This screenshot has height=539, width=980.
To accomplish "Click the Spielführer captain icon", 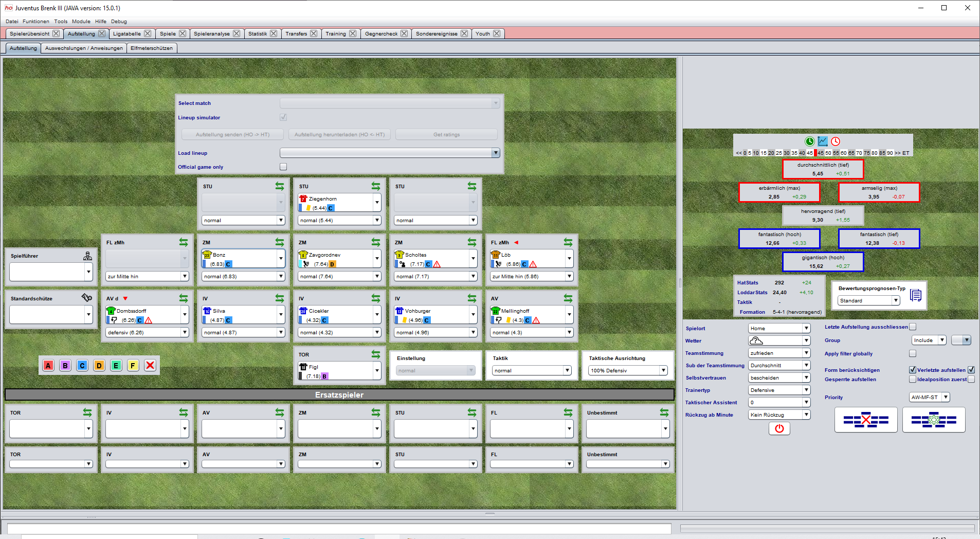I will 88,256.
